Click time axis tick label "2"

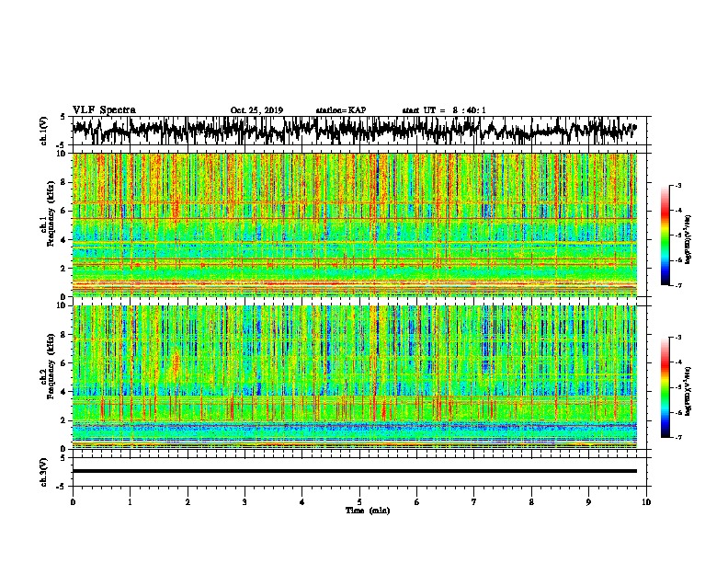coord(188,502)
